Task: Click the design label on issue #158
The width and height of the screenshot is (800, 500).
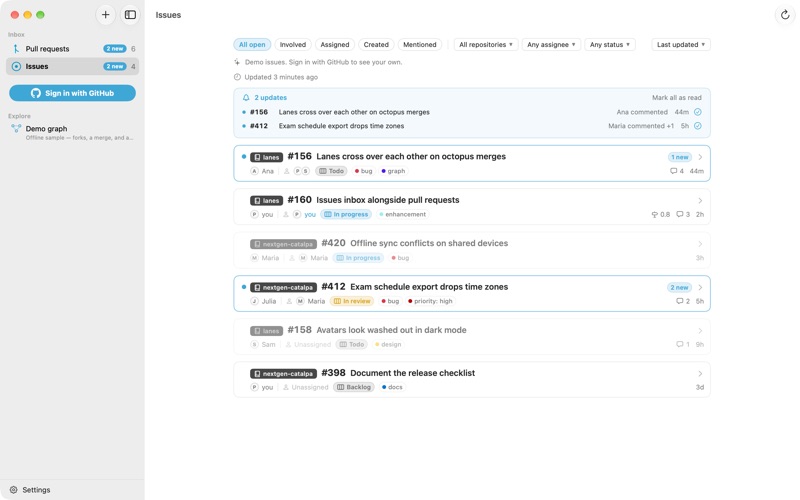Action: coord(388,344)
